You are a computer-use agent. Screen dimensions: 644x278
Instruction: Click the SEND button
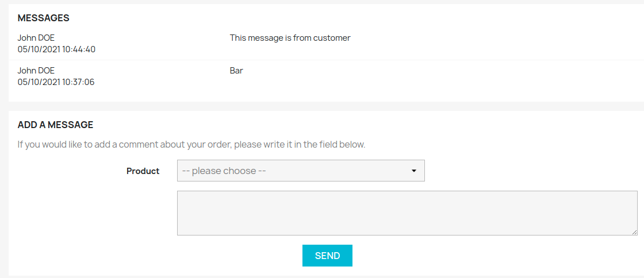[x=327, y=256]
